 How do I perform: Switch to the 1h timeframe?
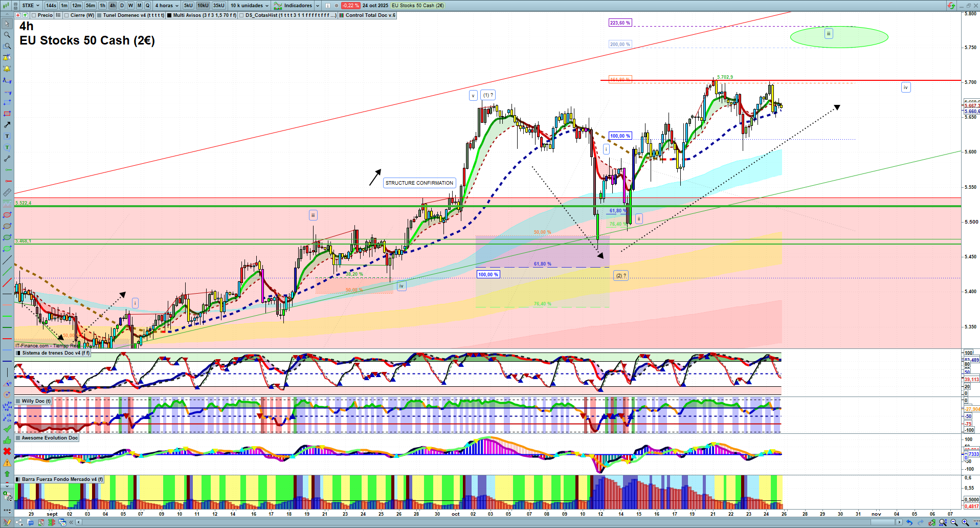coord(103,6)
